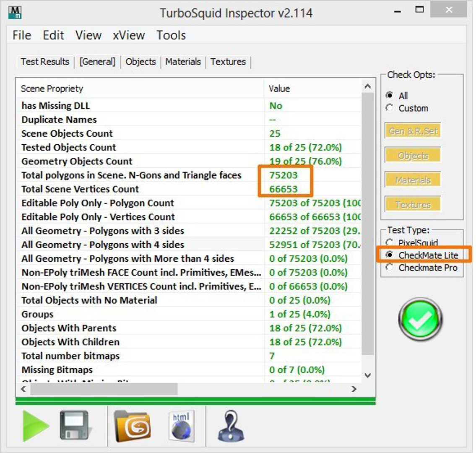Choose CheckMate Lite test type
The width and height of the screenshot is (476, 453).
click(422, 255)
